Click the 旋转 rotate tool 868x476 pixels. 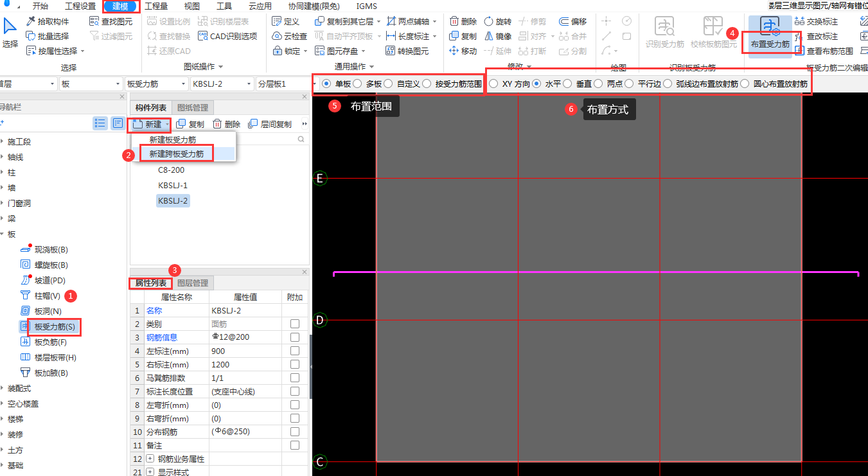pyautogui.click(x=498, y=21)
